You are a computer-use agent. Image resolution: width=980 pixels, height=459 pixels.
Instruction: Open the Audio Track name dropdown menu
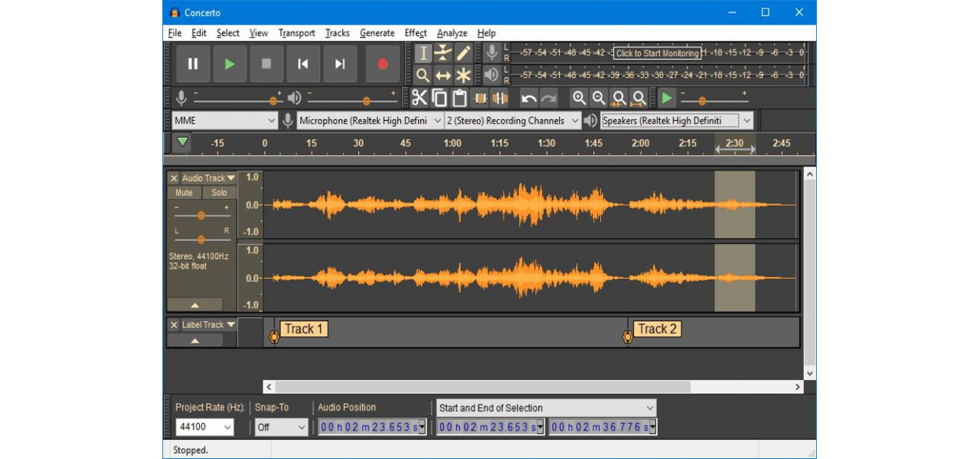click(x=208, y=178)
